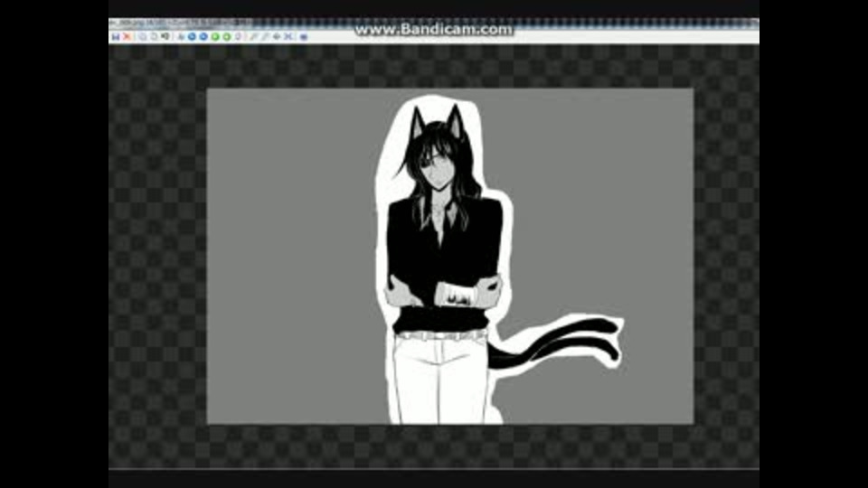Viewport: 868px width, 488px height.
Task: Click the grey speaker icon in toolbar
Action: coord(165,36)
